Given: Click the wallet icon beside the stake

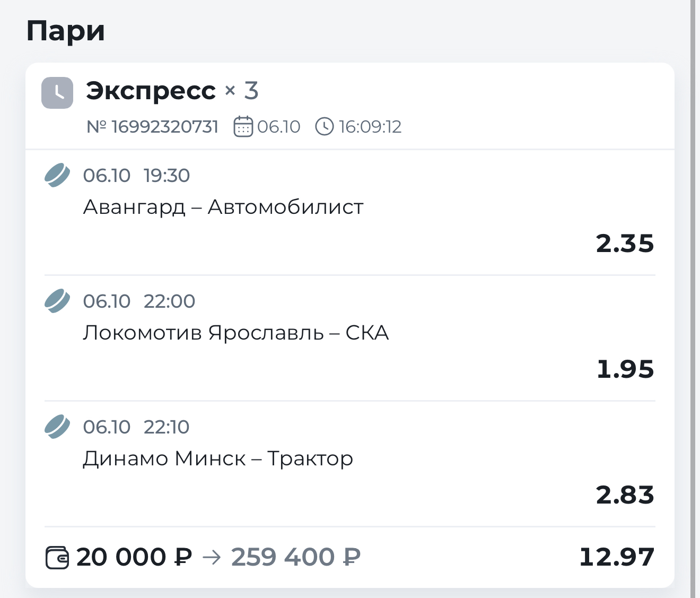Looking at the screenshot, I should coord(57,558).
